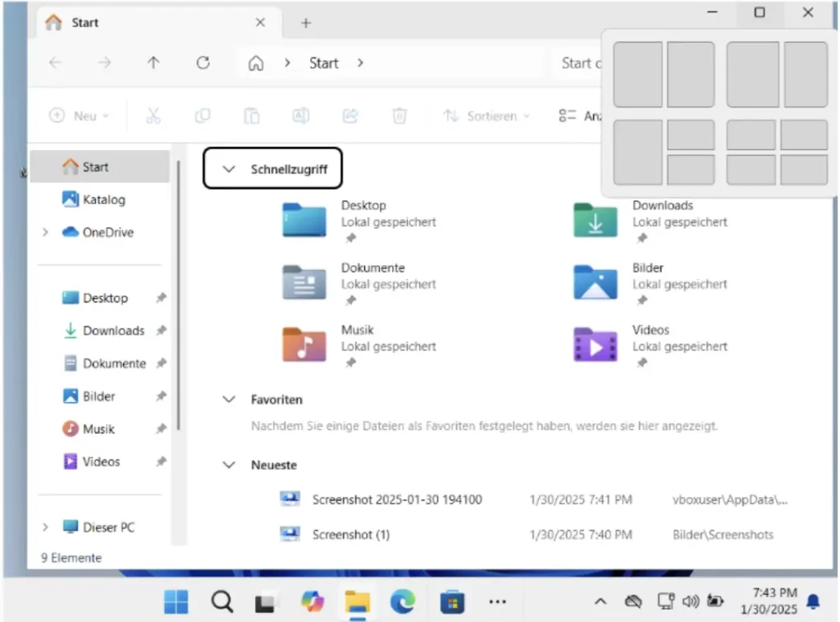Click the Copy icon in the toolbar
The height and width of the screenshot is (622, 840).
(x=203, y=116)
